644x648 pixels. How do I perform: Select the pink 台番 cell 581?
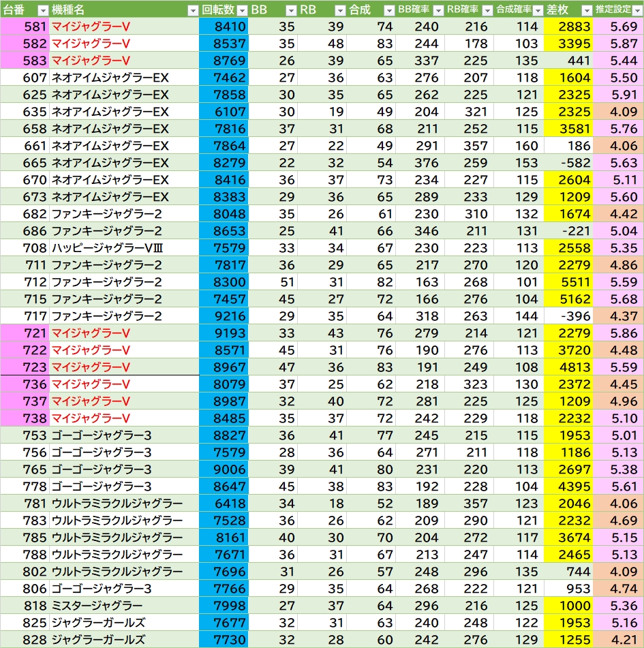click(x=25, y=27)
